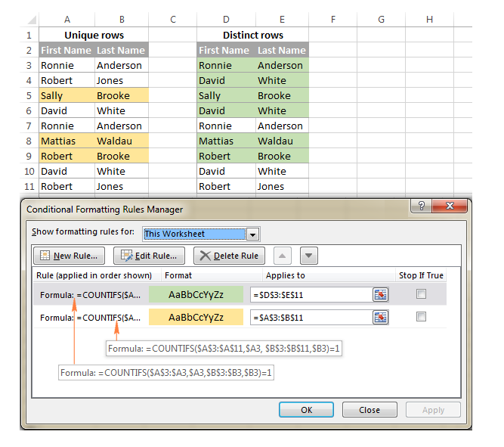Image resolution: width=504 pixels, height=447 pixels.
Task: Click the yellow AaBbCcYyZz format preview
Action: pyautogui.click(x=196, y=318)
